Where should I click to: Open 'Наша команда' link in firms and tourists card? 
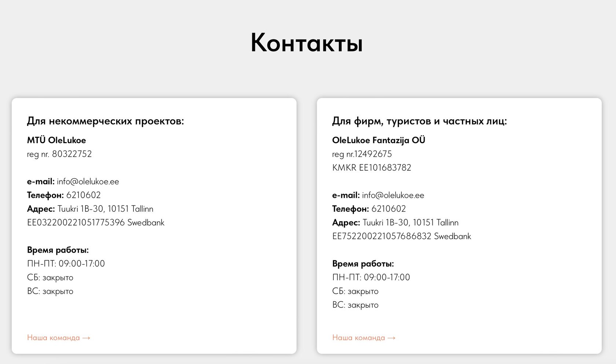point(364,338)
